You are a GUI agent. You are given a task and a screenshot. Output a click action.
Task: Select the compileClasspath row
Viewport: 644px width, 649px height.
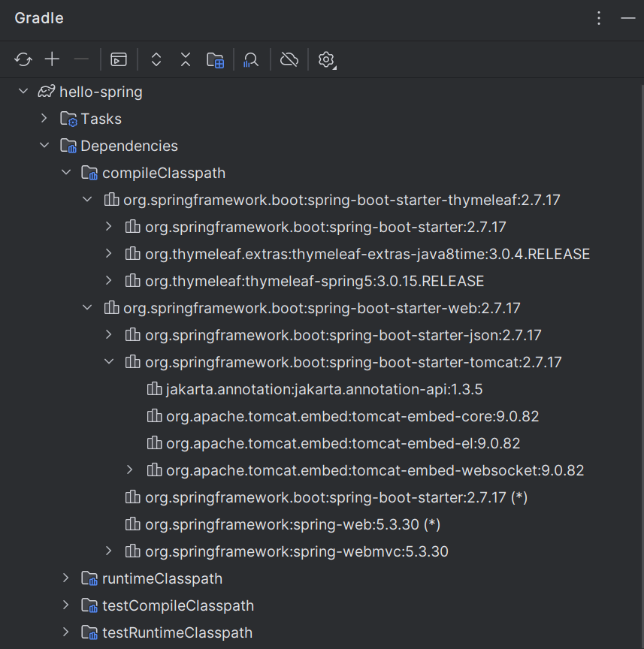point(321,173)
